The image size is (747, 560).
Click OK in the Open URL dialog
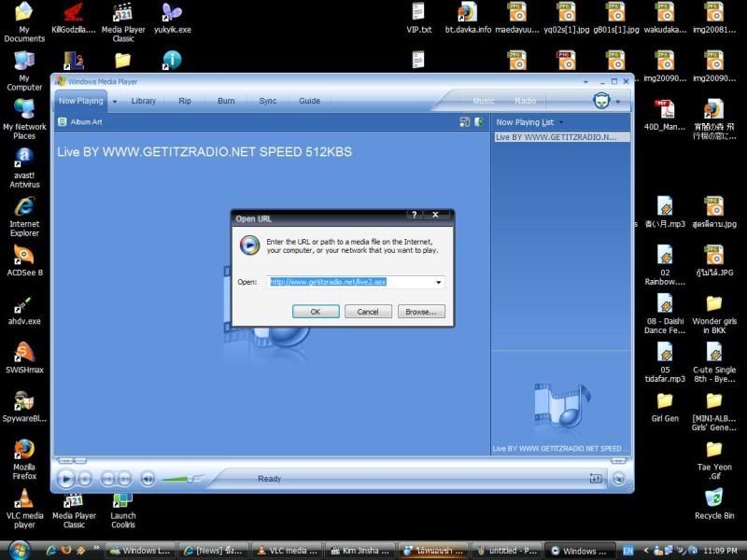[316, 312]
